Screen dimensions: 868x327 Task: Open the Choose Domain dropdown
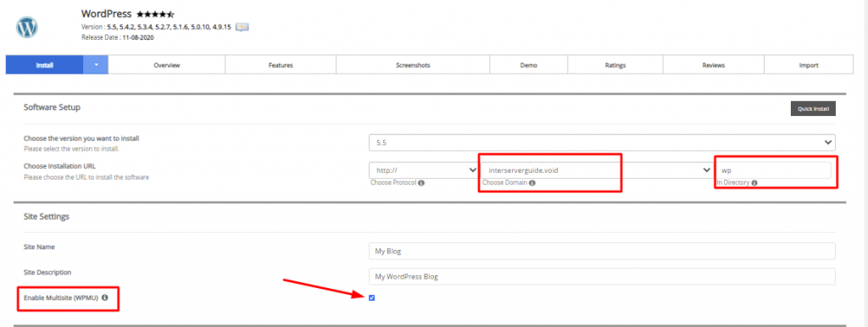tap(596, 170)
